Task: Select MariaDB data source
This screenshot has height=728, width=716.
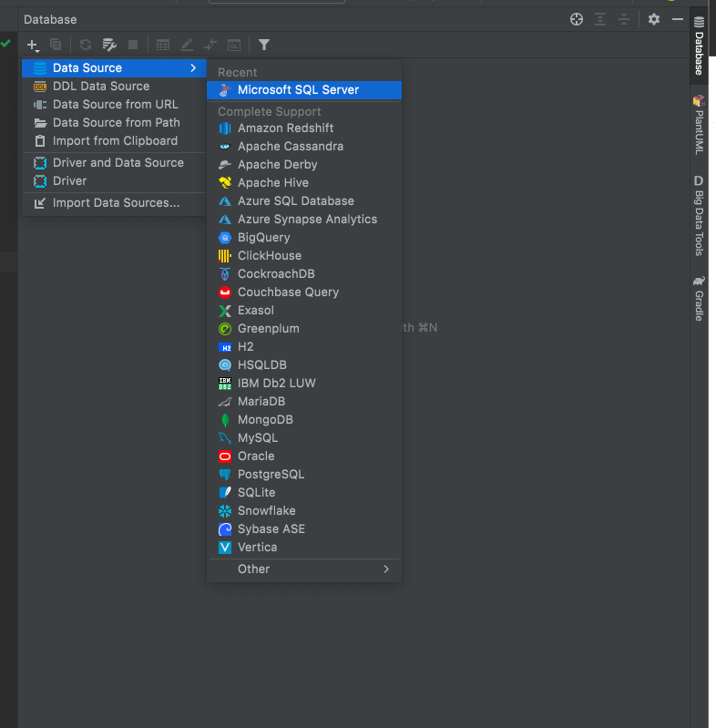Action: coord(304,401)
